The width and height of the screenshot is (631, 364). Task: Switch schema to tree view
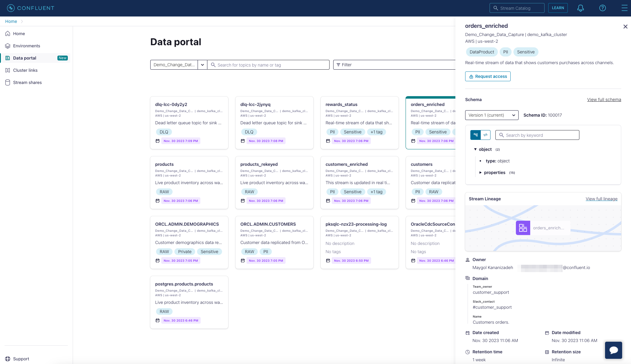[x=476, y=135]
